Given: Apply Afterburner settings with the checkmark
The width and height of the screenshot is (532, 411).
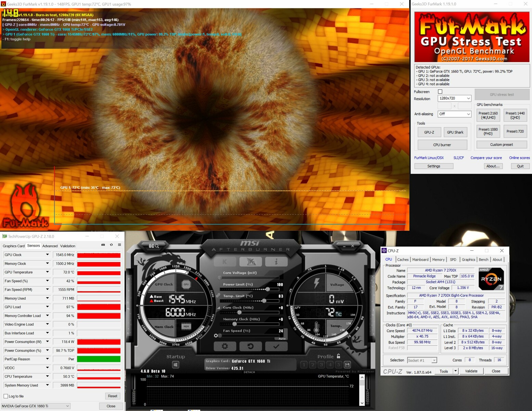Looking at the screenshot, I should (276, 346).
